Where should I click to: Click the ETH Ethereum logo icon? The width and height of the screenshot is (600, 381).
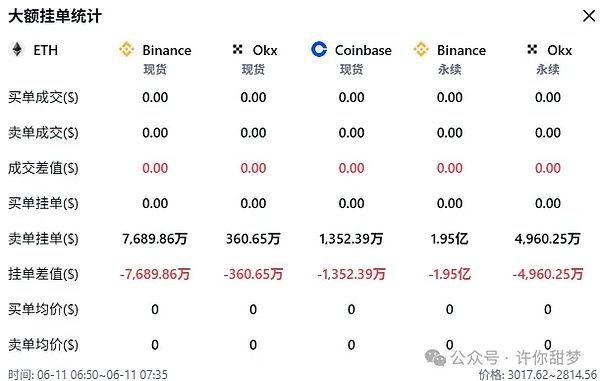pos(17,49)
